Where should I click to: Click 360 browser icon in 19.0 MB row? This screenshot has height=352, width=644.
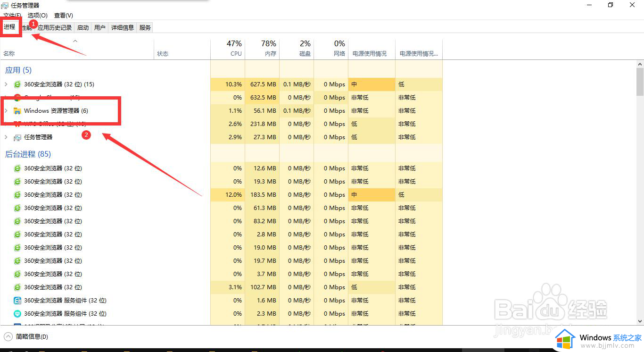click(x=17, y=248)
